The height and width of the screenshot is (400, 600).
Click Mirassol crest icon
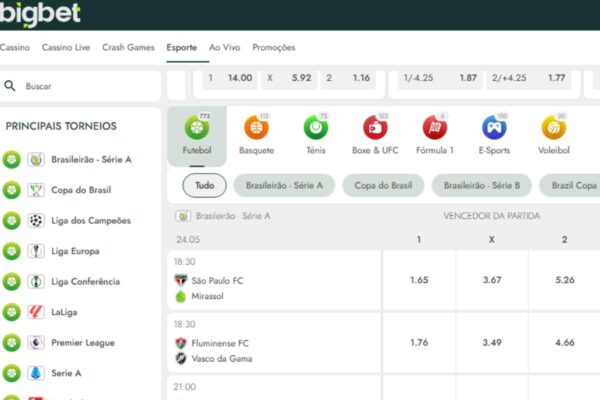181,296
